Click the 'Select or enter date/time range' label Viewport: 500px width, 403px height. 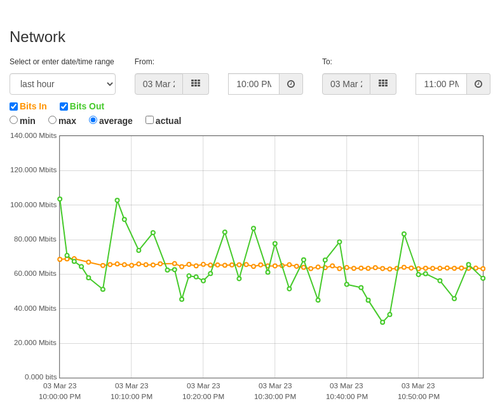tap(62, 62)
